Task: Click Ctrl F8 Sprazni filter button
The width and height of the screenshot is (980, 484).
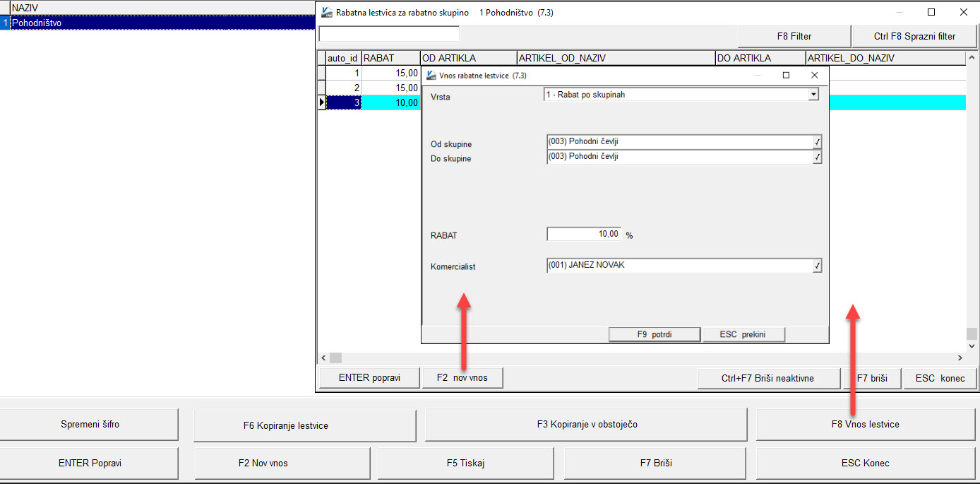Action: click(x=914, y=36)
